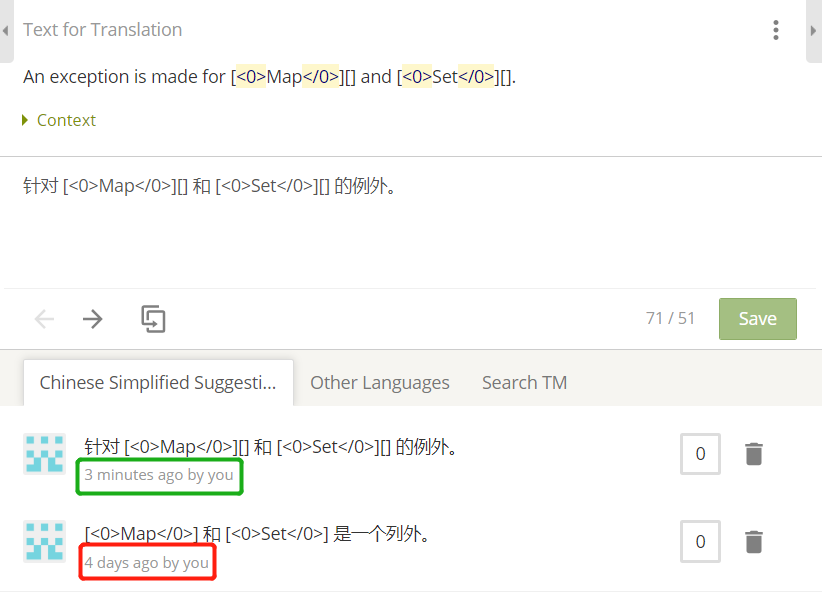Image resolution: width=822 pixels, height=603 pixels.
Task: Select the suggestion ending with 是一个列外
Action: (x=257, y=534)
